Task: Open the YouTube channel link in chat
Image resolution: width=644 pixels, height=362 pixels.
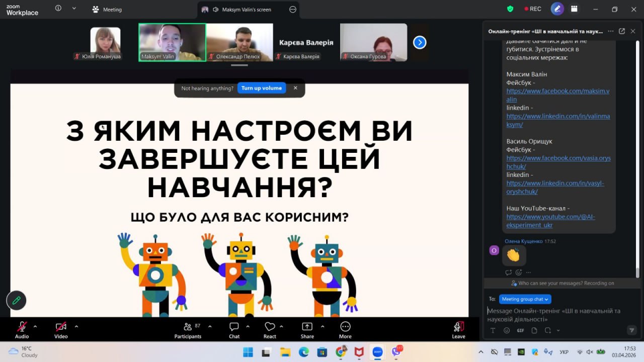Action: click(x=550, y=221)
